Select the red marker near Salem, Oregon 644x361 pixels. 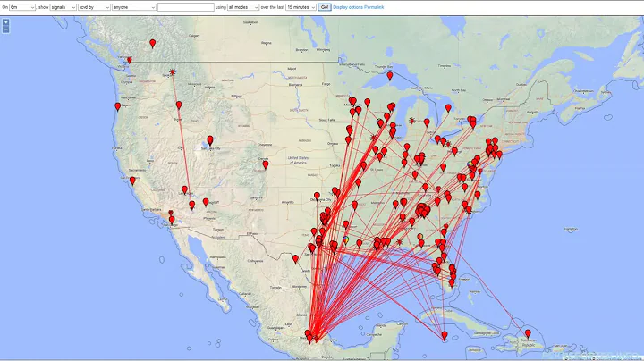pyautogui.click(x=118, y=106)
